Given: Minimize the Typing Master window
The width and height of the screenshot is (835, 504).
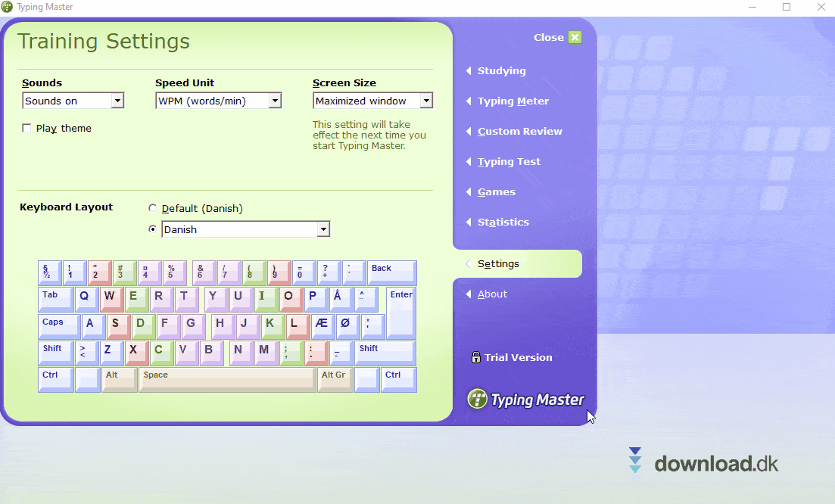Looking at the screenshot, I should click(x=752, y=7).
